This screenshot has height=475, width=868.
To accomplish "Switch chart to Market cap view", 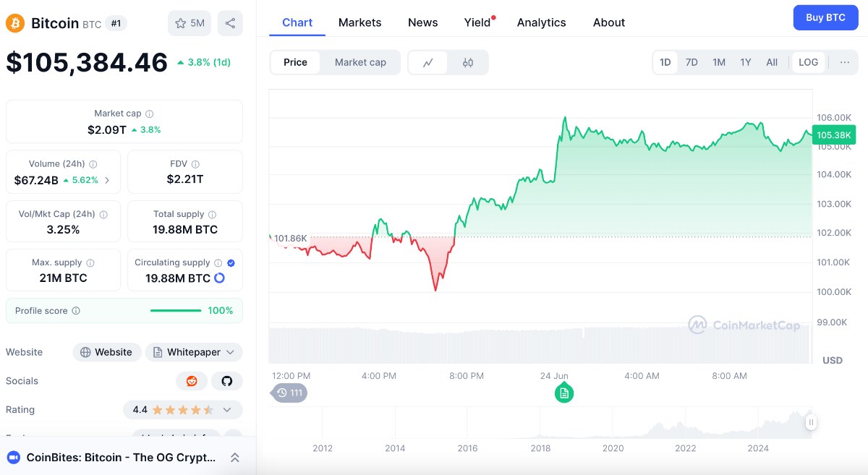I will (x=360, y=62).
